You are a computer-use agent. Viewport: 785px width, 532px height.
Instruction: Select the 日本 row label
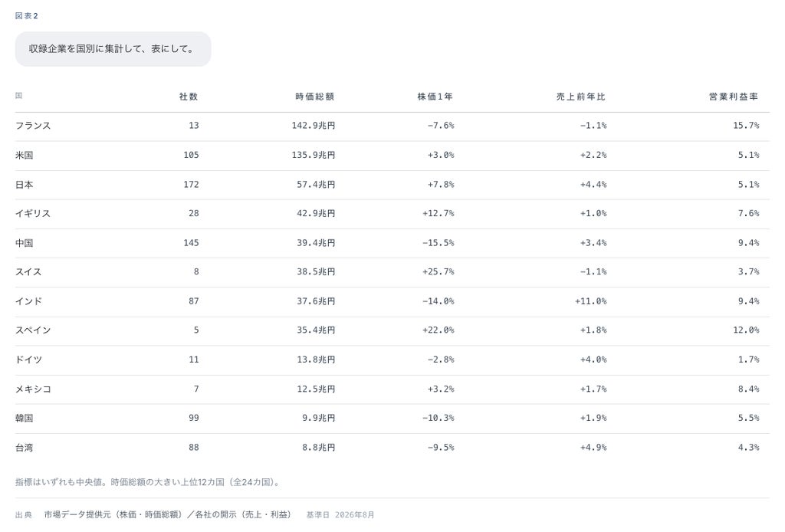[x=24, y=185]
